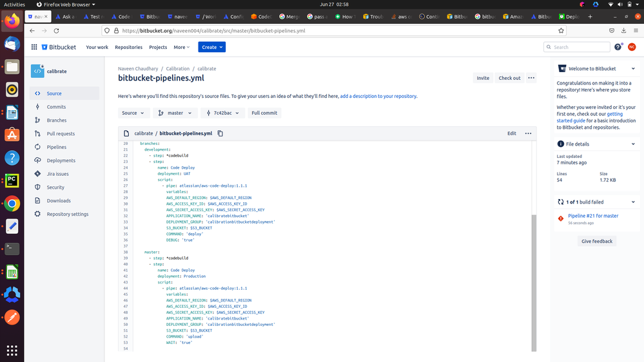Go to Your work page

click(x=97, y=47)
